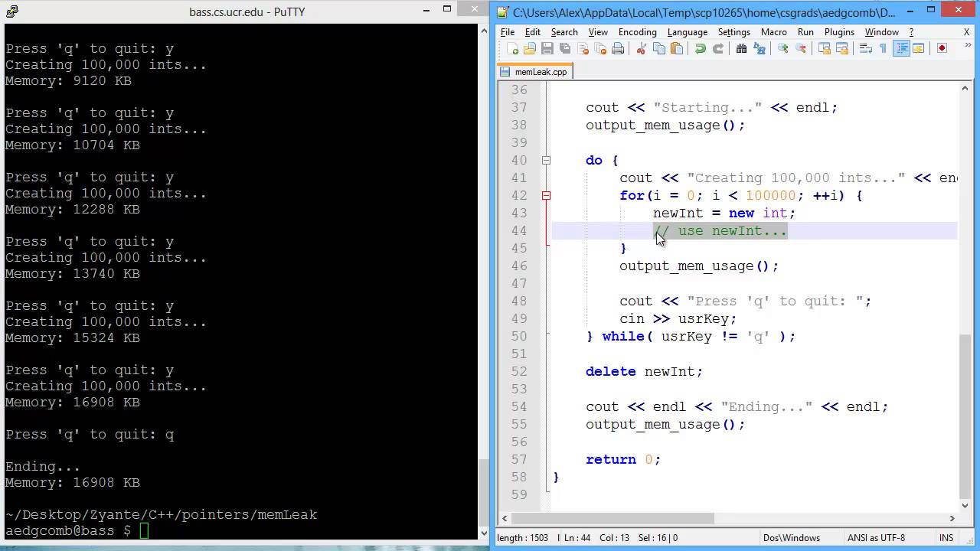Click the PuTTY terminal cursor at the prompt

point(144,530)
